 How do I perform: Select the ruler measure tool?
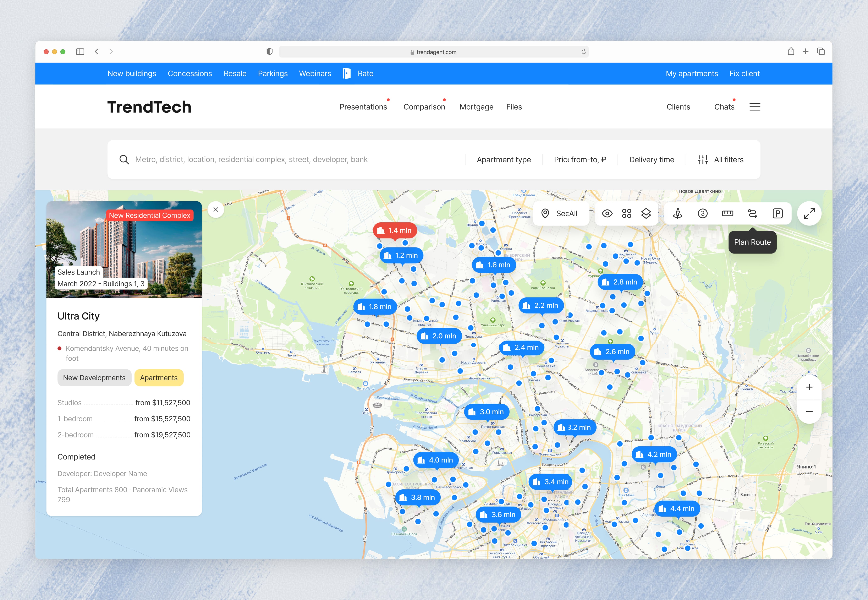[727, 214]
